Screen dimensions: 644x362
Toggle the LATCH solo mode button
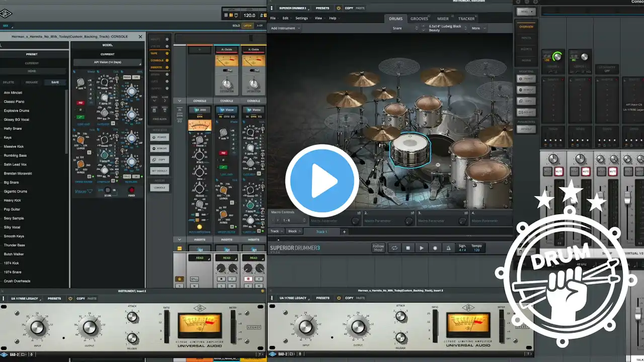click(248, 26)
